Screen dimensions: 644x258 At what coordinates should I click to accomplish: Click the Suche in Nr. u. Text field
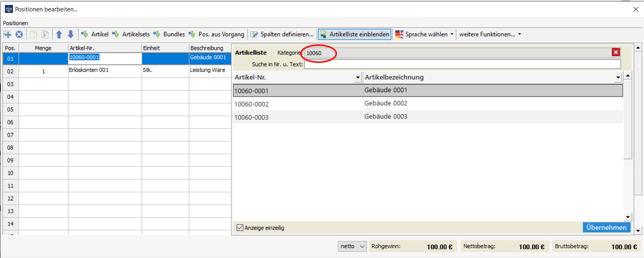(x=463, y=64)
